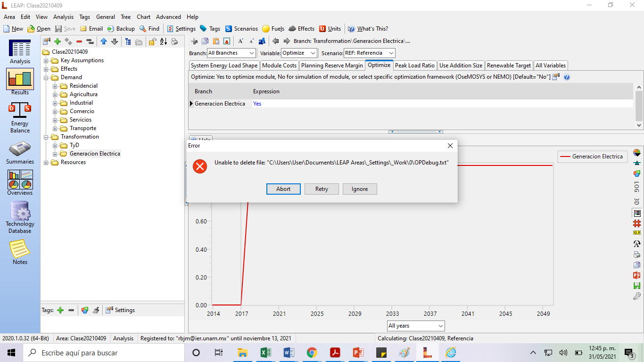Open the Overviews view

click(20, 182)
